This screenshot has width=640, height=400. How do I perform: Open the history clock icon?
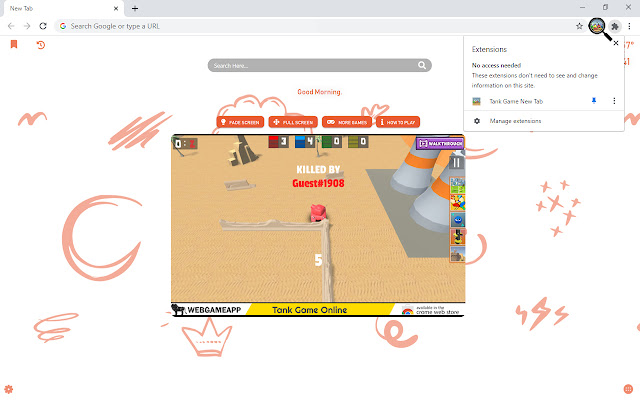click(x=40, y=45)
